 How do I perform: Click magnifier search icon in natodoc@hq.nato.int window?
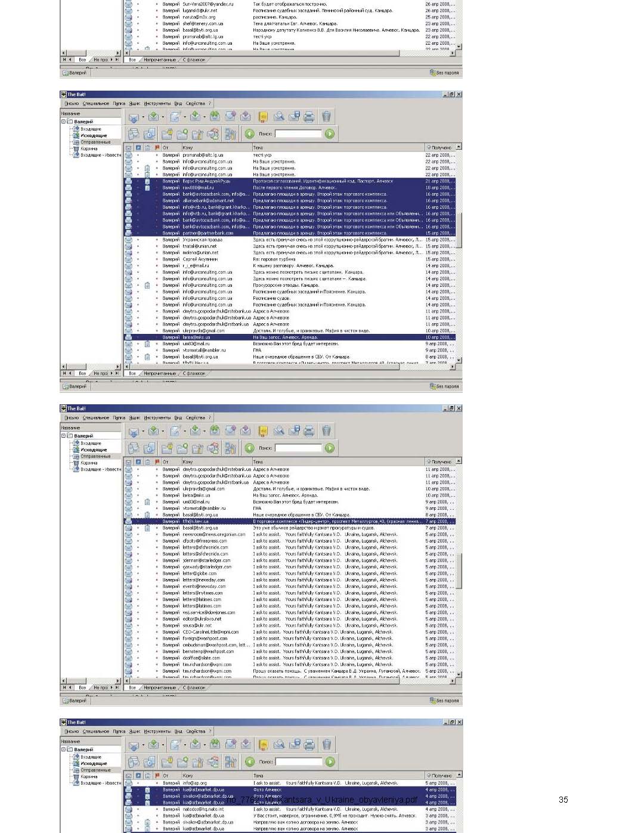pyautogui.click(x=279, y=745)
